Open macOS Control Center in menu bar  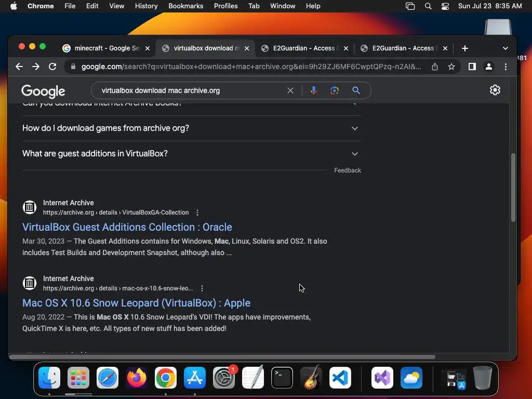(x=445, y=6)
